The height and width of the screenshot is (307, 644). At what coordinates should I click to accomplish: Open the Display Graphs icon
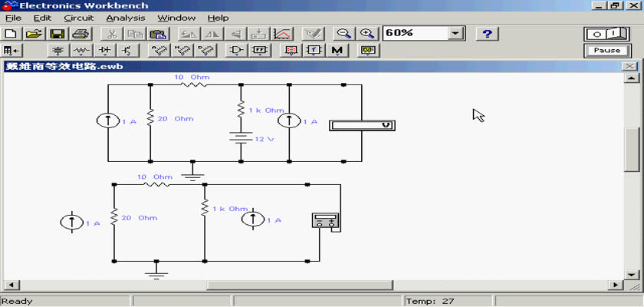coord(283,34)
